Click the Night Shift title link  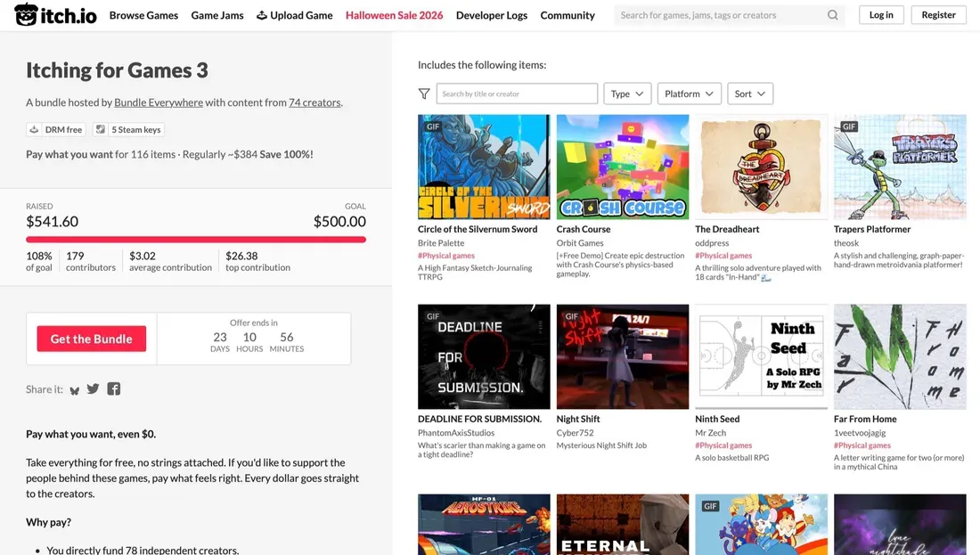click(578, 420)
